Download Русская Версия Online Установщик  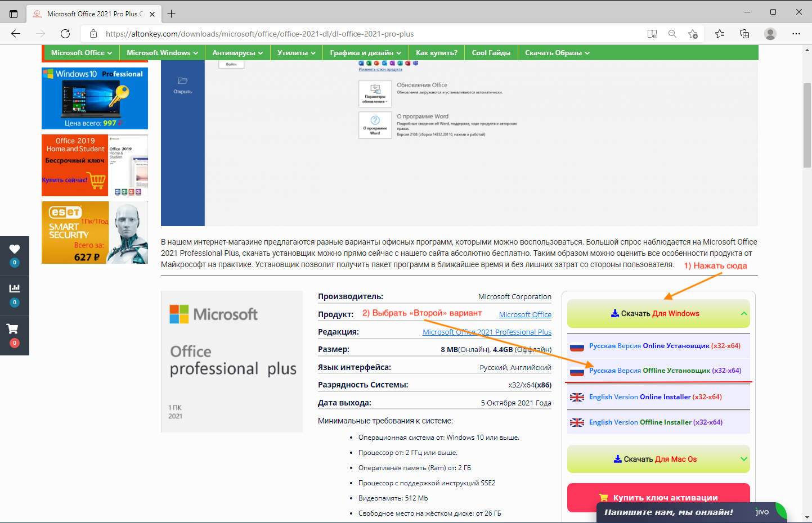[x=665, y=346]
